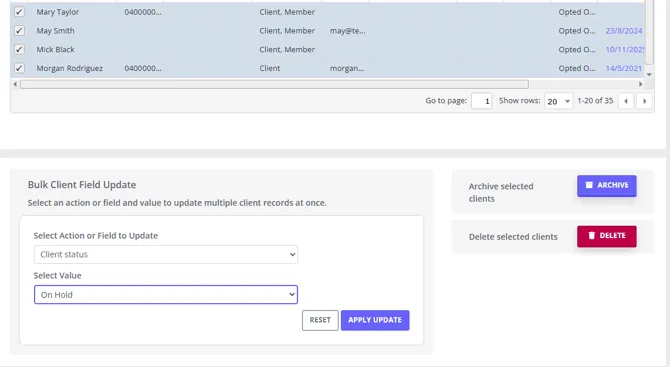Open the 23/8/2024 date link
This screenshot has height=367, width=670.
(624, 31)
